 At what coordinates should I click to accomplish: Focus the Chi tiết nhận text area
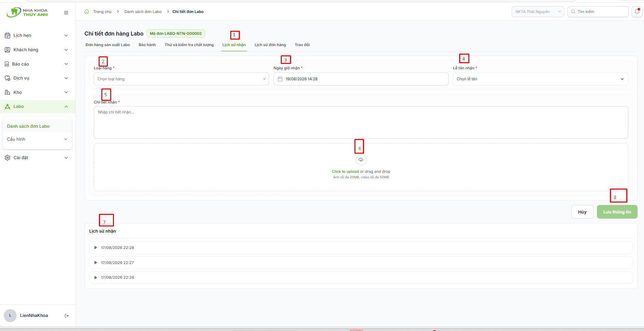[361, 122]
